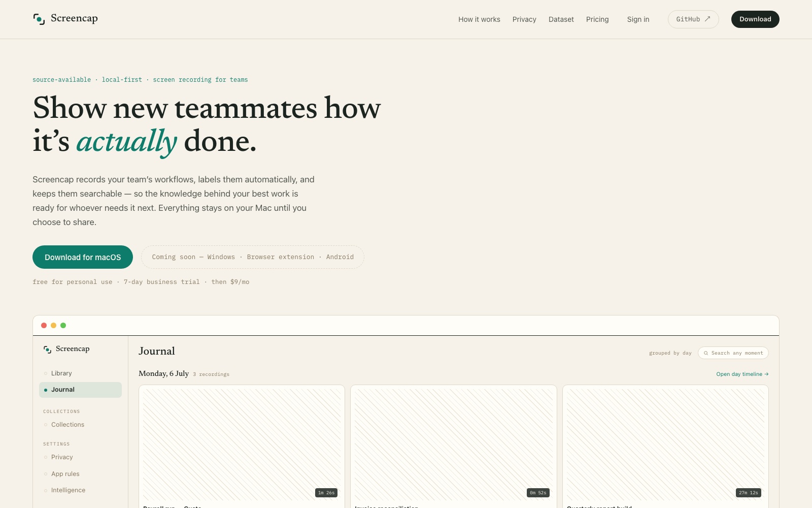812x508 pixels.
Task: Click the Search any moment field
Action: 733,353
